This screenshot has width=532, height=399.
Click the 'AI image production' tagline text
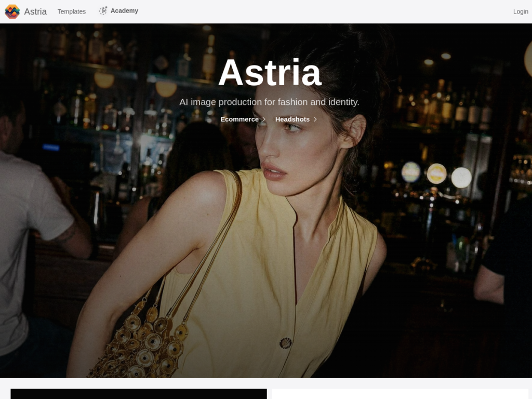(269, 102)
